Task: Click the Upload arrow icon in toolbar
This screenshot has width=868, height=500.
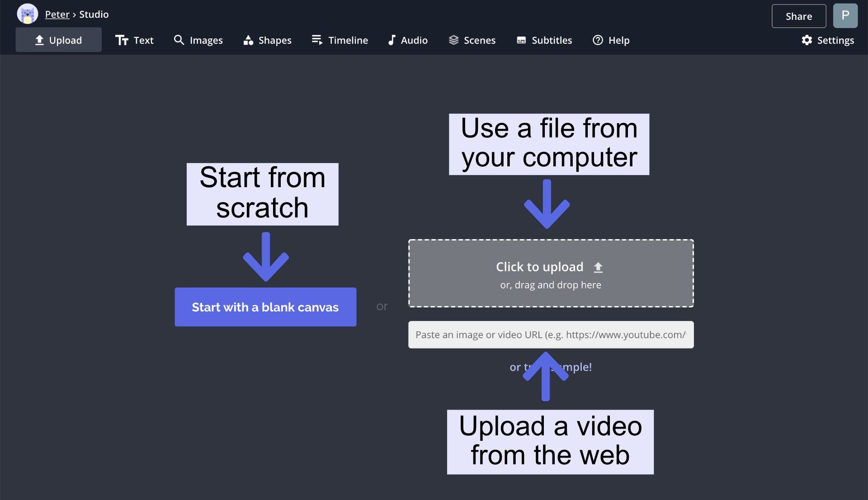Action: [39, 40]
